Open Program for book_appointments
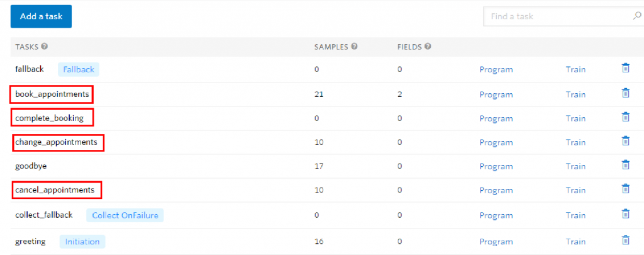644x255 pixels. tap(496, 94)
